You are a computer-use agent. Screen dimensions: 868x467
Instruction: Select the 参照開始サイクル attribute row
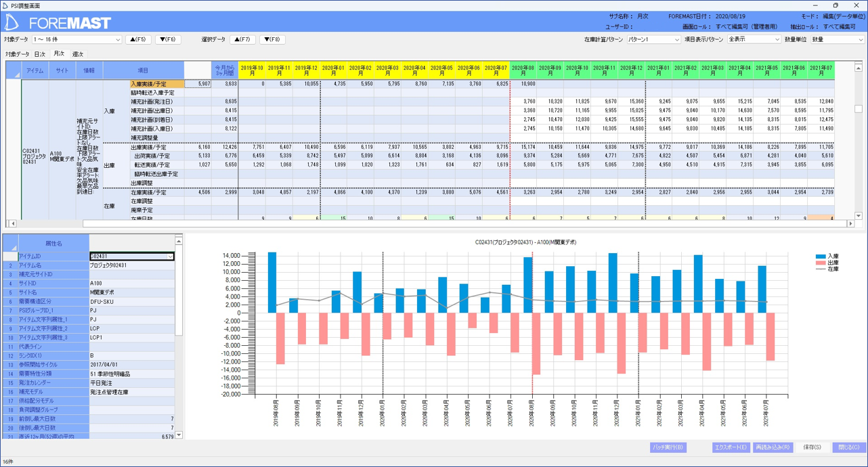click(89, 365)
